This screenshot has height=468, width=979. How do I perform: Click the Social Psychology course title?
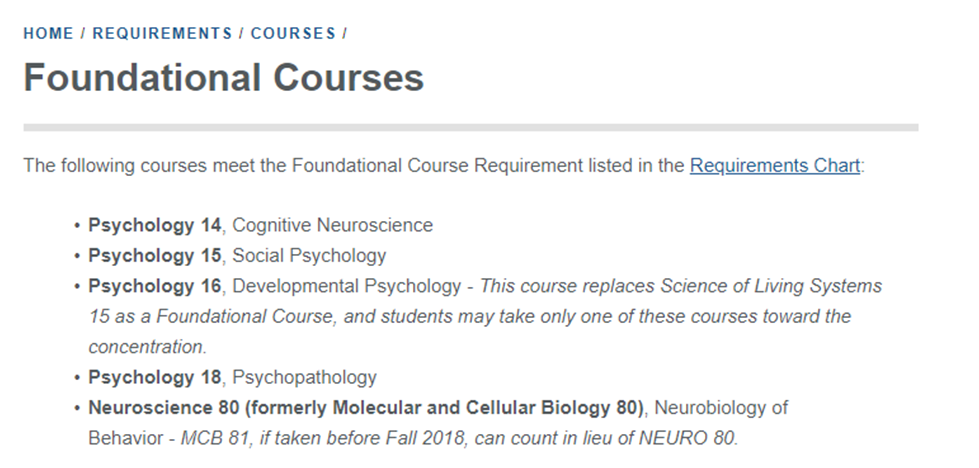309,256
